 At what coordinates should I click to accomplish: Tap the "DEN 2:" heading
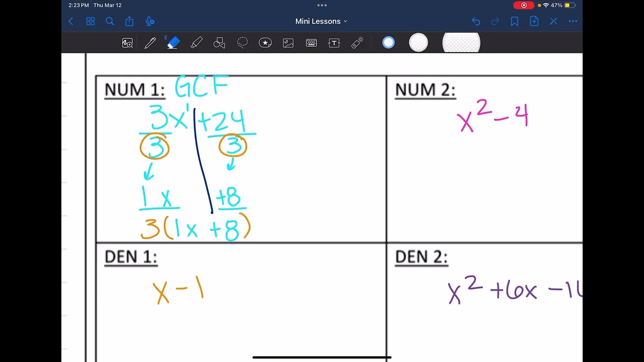(421, 257)
